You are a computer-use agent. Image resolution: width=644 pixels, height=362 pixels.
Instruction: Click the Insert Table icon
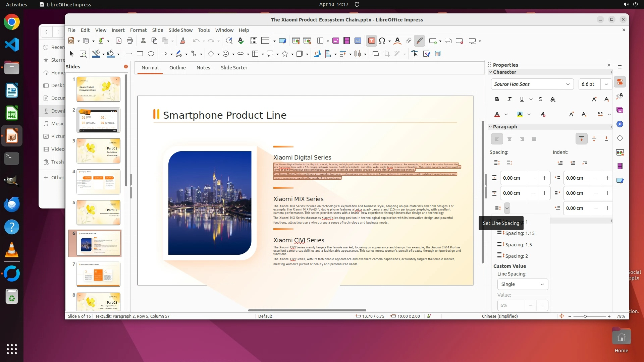[320, 41]
